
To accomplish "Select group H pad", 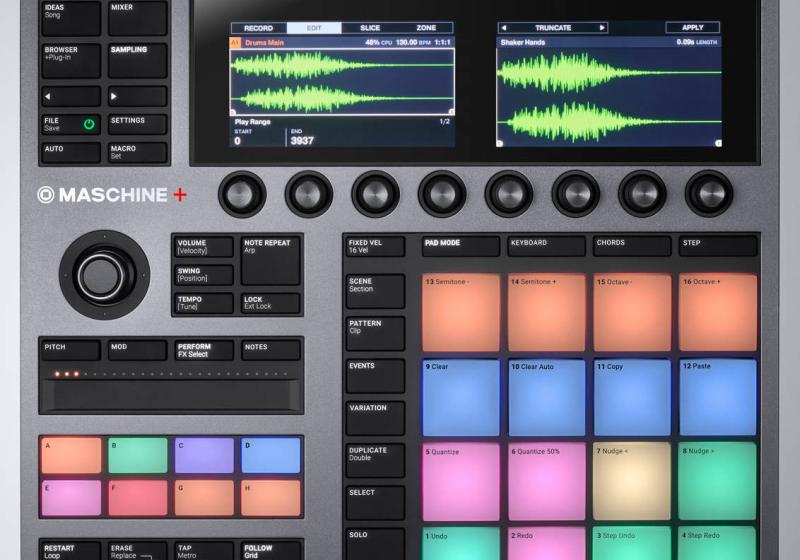I will coord(271,498).
